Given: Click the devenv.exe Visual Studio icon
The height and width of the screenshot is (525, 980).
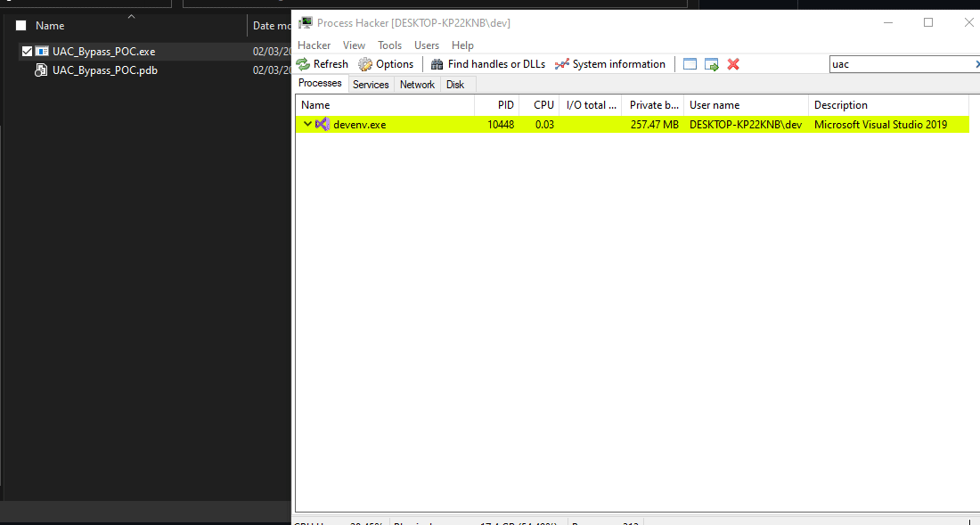Looking at the screenshot, I should 323,125.
